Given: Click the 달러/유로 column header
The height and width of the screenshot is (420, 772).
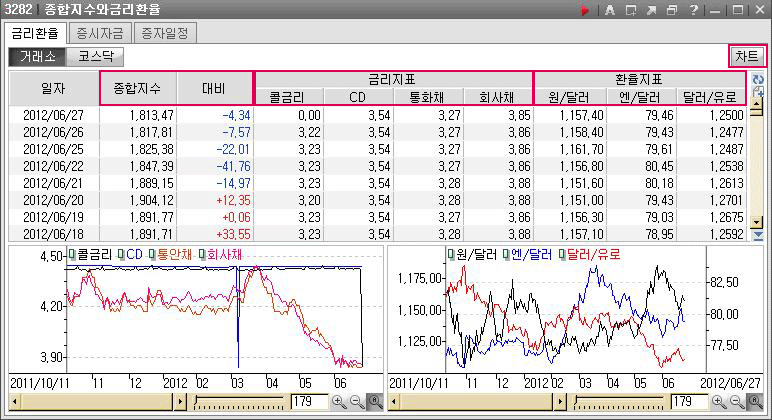Looking at the screenshot, I should point(711,97).
